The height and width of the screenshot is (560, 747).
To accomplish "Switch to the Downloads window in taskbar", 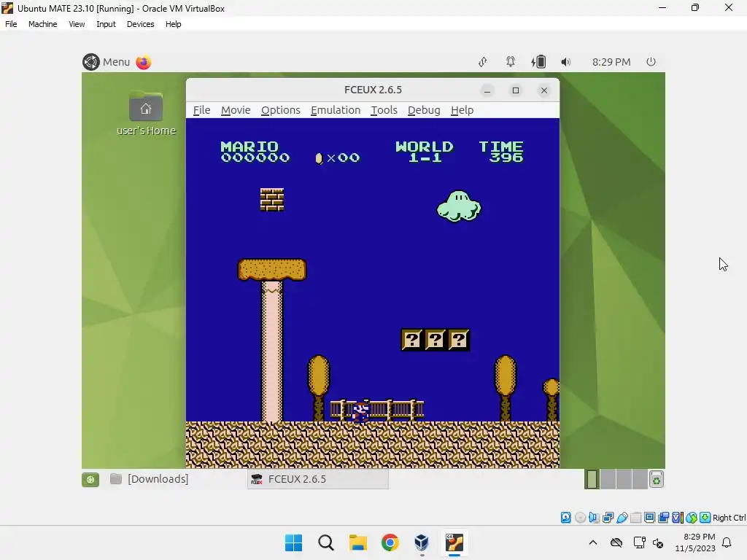I will 149,479.
